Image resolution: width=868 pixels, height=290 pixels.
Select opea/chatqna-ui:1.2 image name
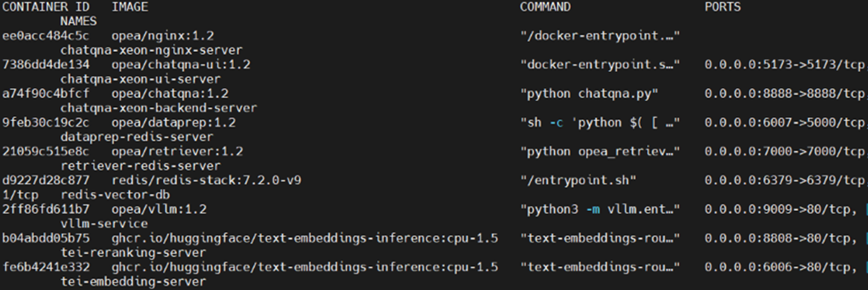(x=181, y=65)
